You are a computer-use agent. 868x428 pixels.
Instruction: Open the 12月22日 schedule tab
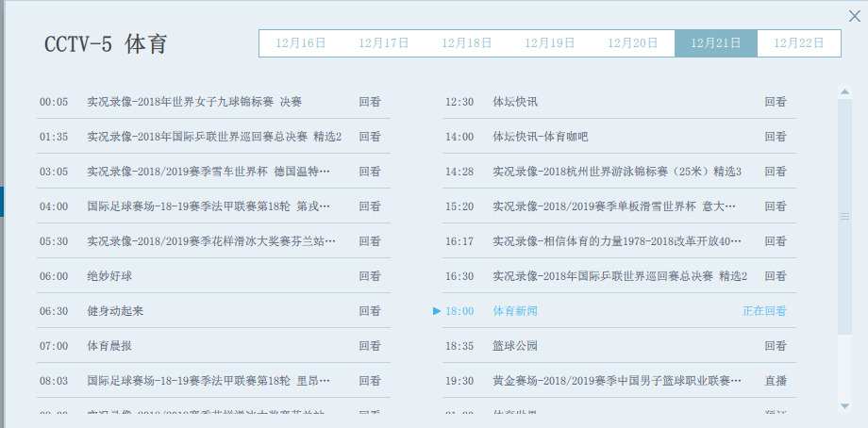point(798,43)
